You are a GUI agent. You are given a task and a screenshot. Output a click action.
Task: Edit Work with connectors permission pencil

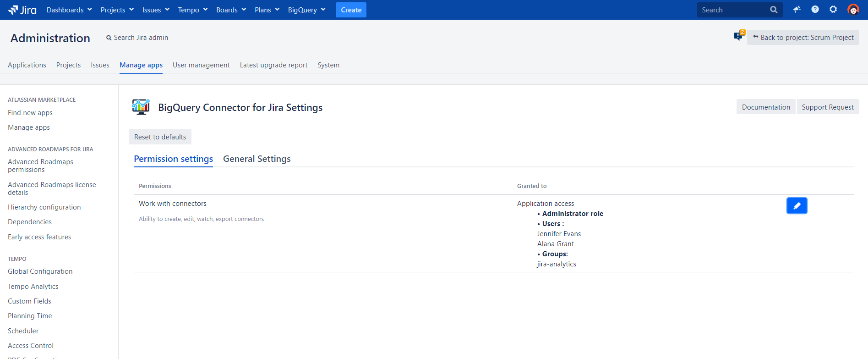[797, 205]
